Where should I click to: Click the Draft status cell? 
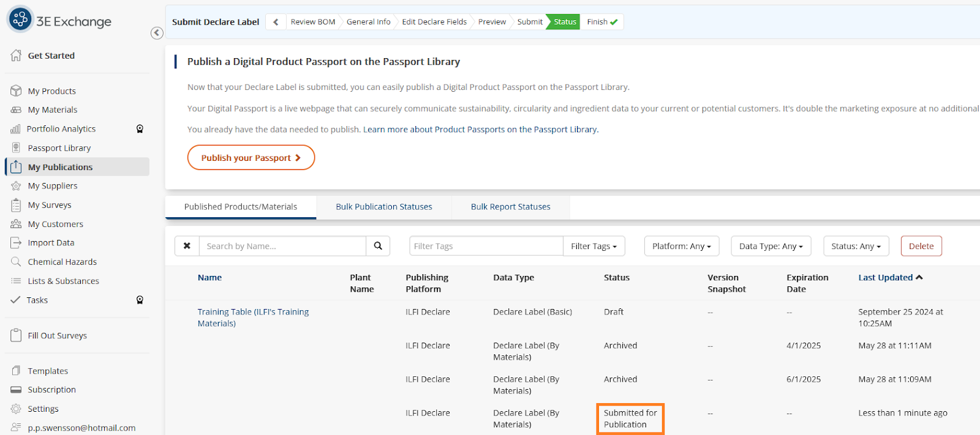pyautogui.click(x=614, y=311)
